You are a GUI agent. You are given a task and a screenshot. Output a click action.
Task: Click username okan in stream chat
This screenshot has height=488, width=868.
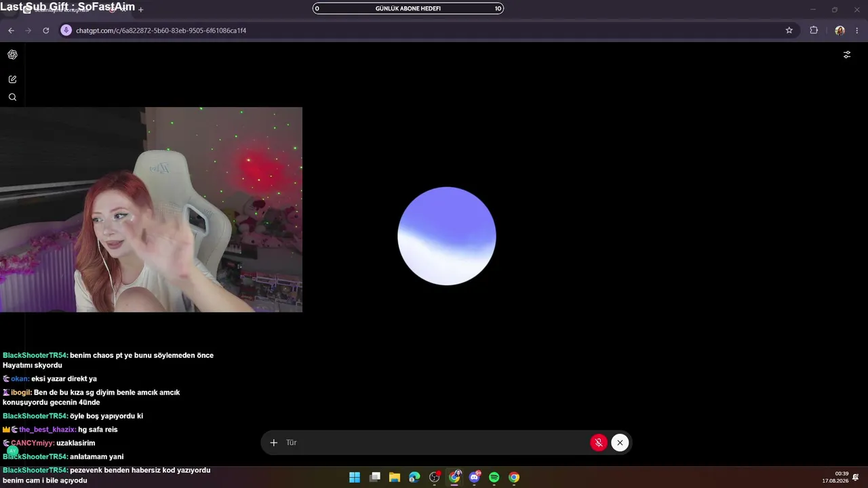pyautogui.click(x=20, y=379)
